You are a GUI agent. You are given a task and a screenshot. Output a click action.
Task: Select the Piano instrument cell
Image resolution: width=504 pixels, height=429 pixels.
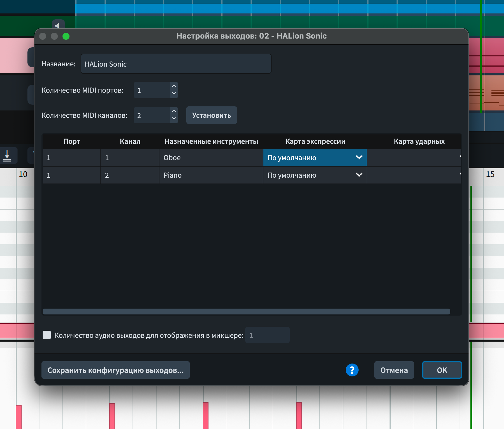click(211, 175)
